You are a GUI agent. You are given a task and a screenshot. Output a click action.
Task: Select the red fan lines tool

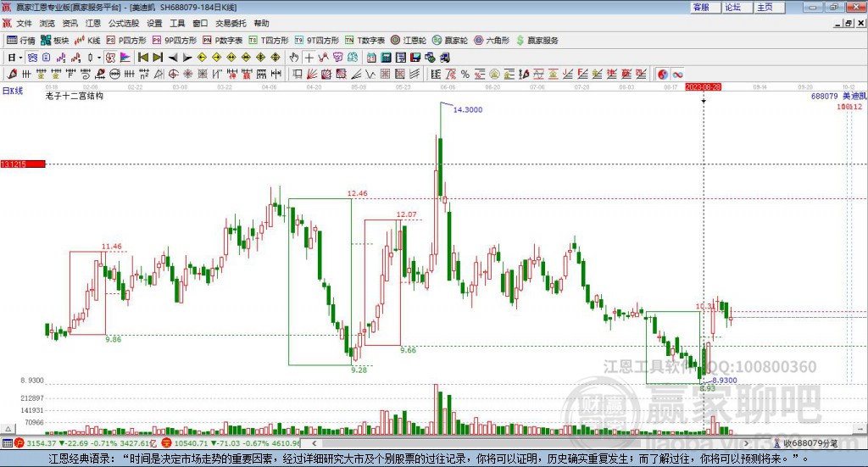(x=312, y=74)
